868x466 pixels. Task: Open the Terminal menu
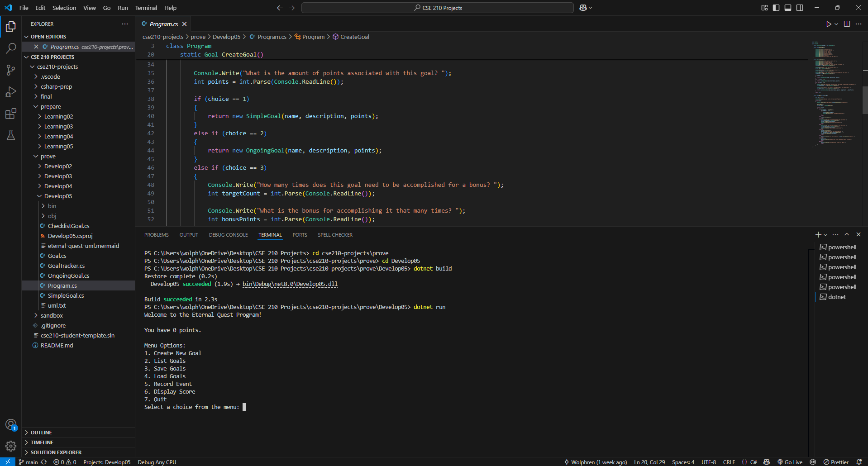click(x=146, y=8)
